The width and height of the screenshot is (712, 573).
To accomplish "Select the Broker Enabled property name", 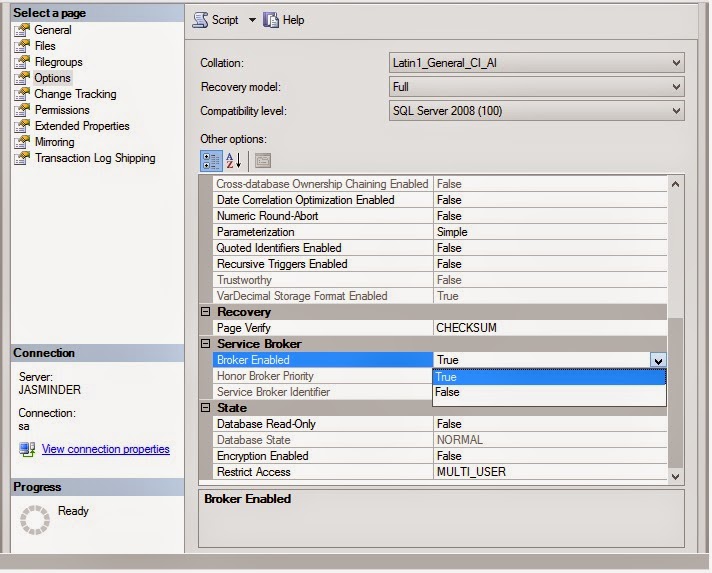I will tap(323, 360).
